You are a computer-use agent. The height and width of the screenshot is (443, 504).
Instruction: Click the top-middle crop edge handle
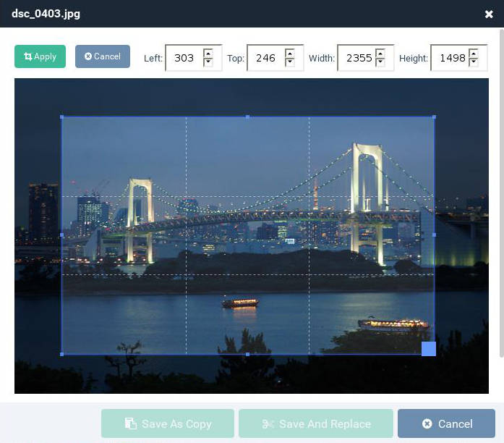pyautogui.click(x=247, y=117)
